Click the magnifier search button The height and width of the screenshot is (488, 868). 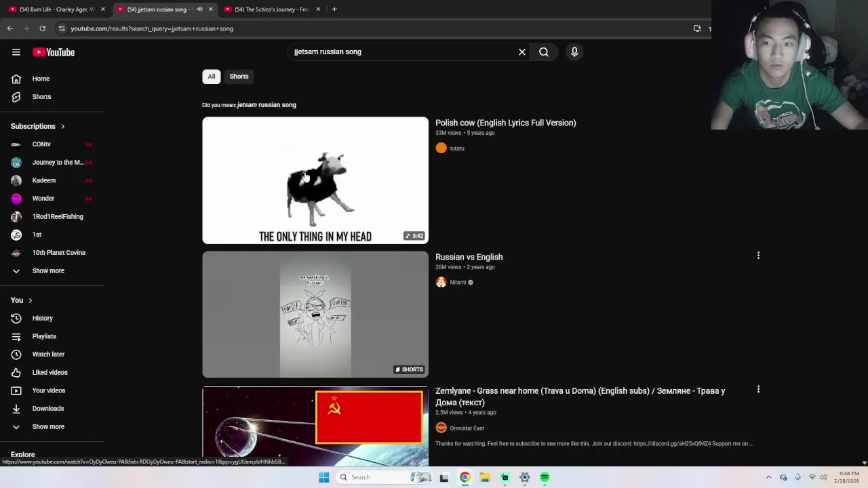coord(544,52)
